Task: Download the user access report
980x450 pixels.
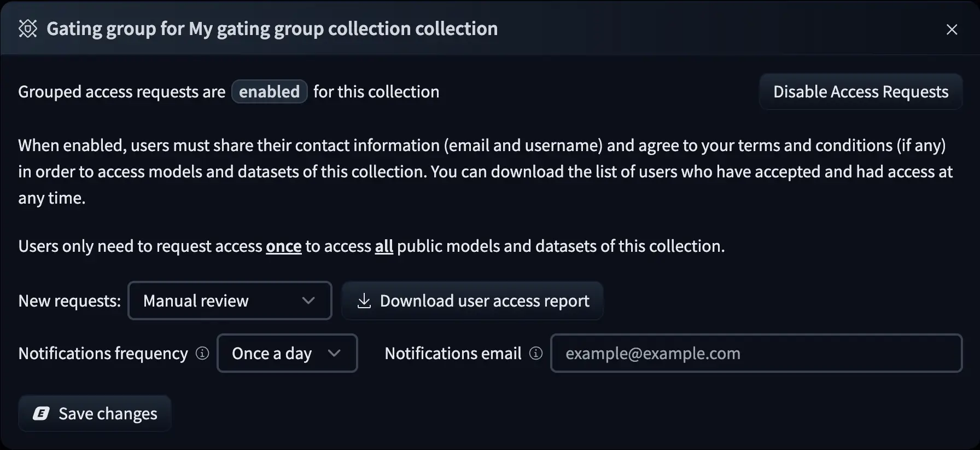Action: point(472,300)
